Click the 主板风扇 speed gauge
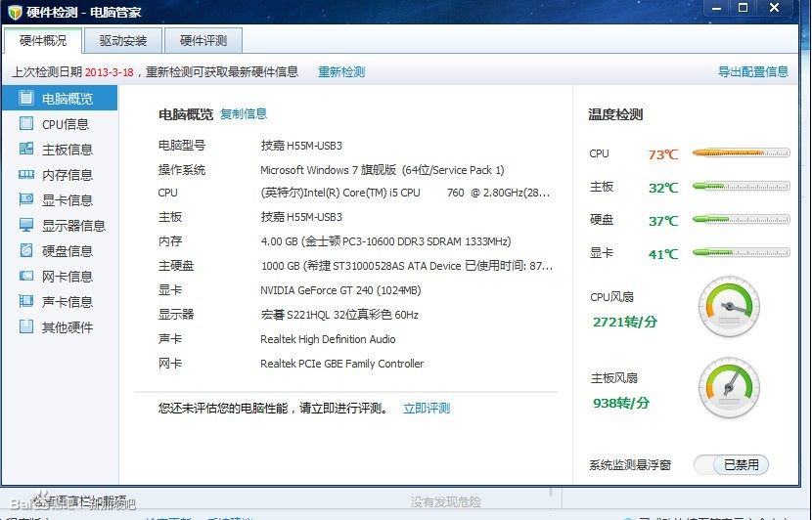Screen dimensions: 812x520 729,387
